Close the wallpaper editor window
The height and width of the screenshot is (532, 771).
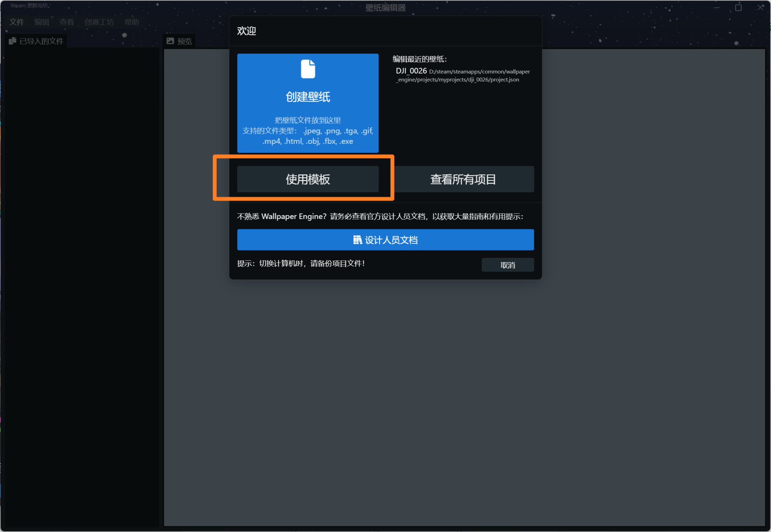pyautogui.click(x=761, y=7)
